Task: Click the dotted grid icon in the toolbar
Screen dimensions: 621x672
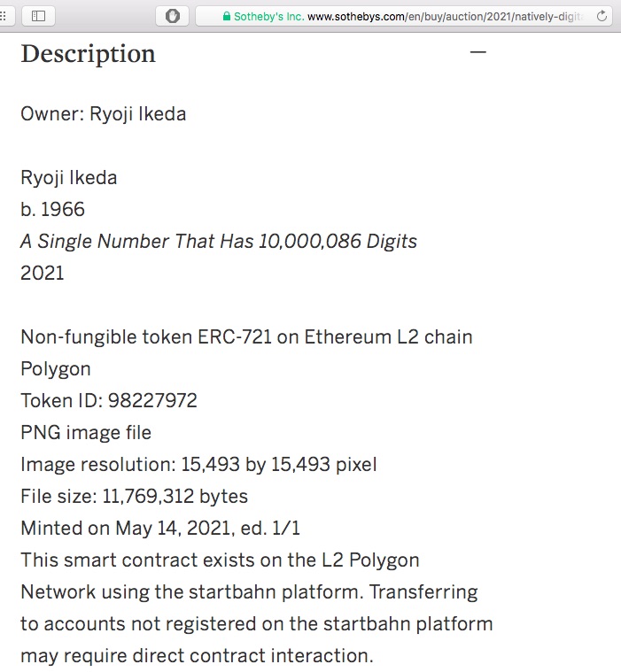Action: click(x=3, y=16)
